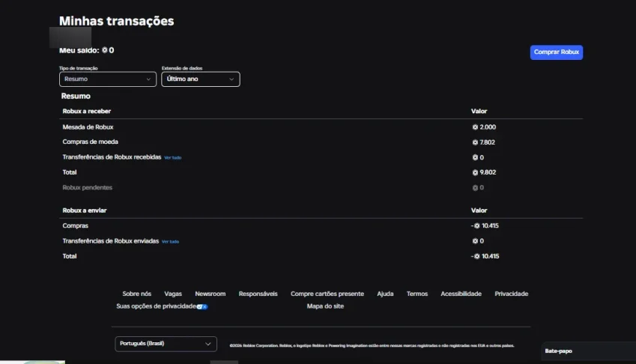This screenshot has width=636, height=364.
Task: Click Robux icon in the Compras row
Action: coord(477,226)
